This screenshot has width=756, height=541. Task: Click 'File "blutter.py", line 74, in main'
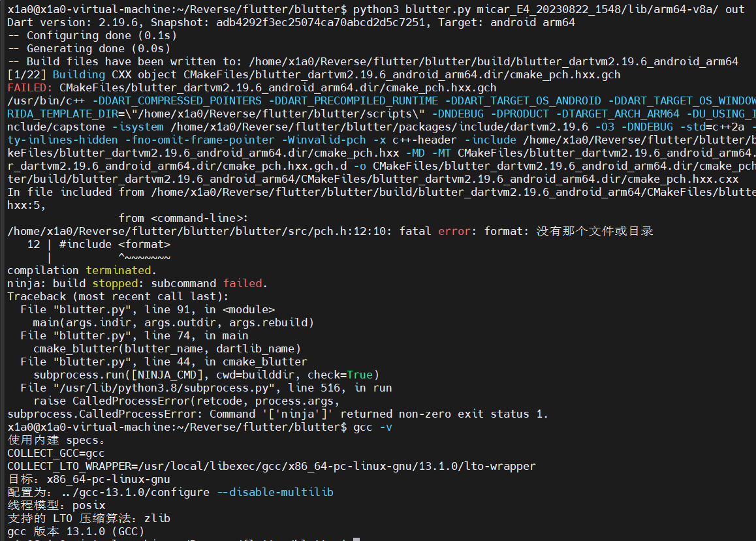tap(134, 335)
